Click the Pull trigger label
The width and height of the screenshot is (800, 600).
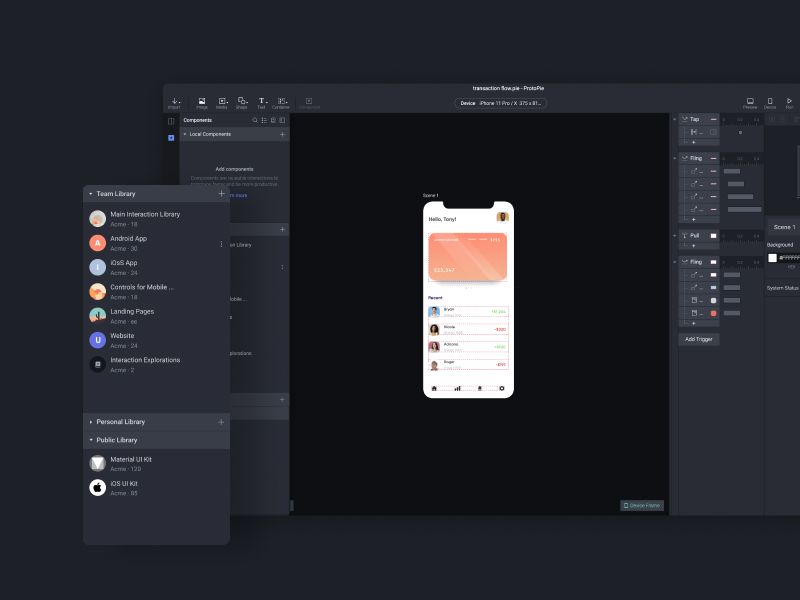[x=694, y=236]
